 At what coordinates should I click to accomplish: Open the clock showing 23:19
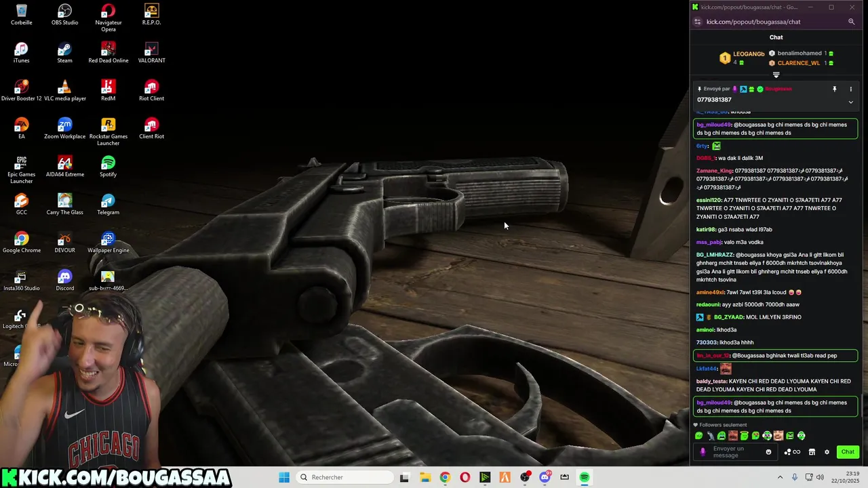pos(846,477)
